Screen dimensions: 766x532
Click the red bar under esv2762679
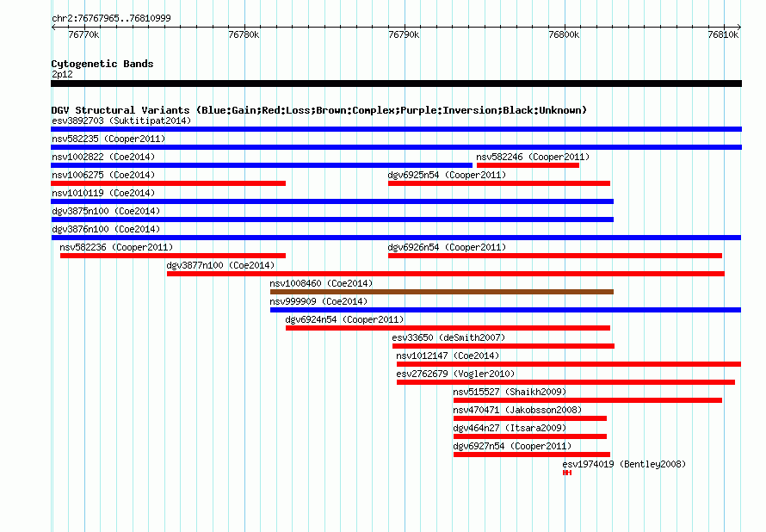[565, 382]
